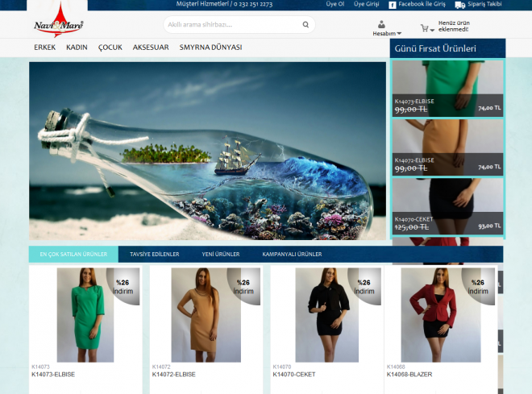Open the AKSESUAR menu
The image size is (532, 394).
[151, 48]
